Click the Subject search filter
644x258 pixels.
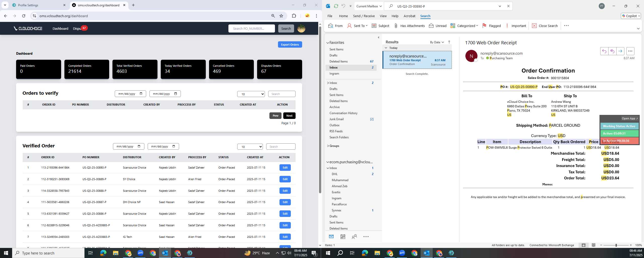pyautogui.click(x=380, y=26)
